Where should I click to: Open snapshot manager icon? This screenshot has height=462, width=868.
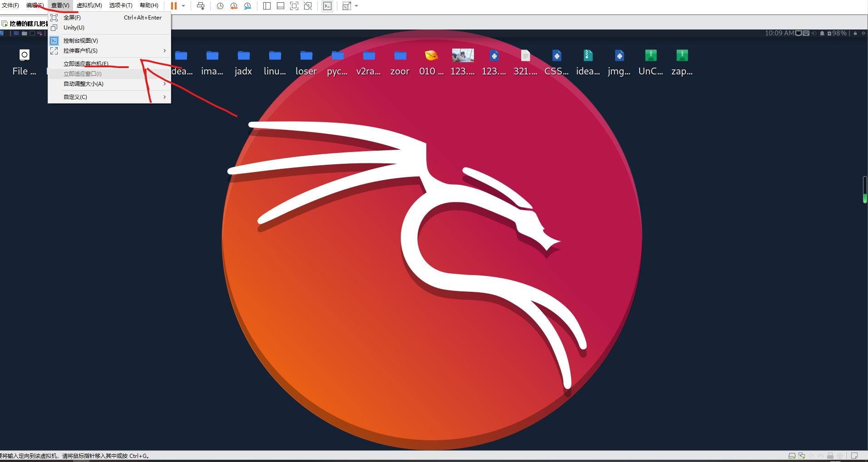point(247,6)
